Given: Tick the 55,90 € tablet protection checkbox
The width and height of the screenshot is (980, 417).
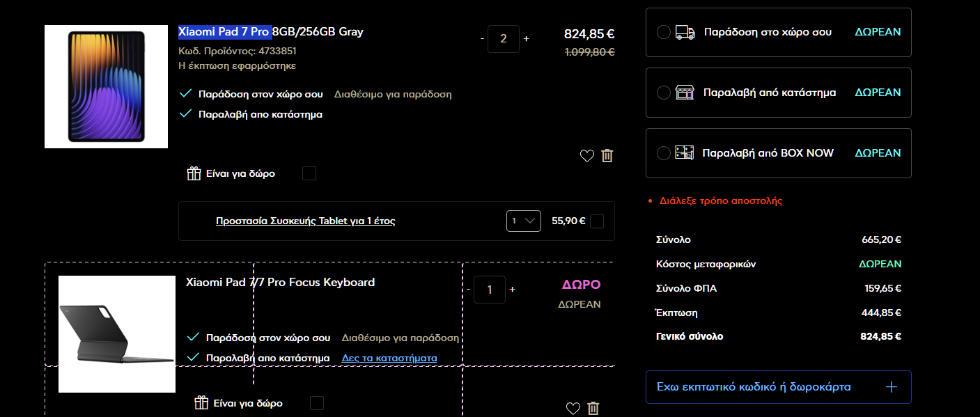Looking at the screenshot, I should pos(597,221).
